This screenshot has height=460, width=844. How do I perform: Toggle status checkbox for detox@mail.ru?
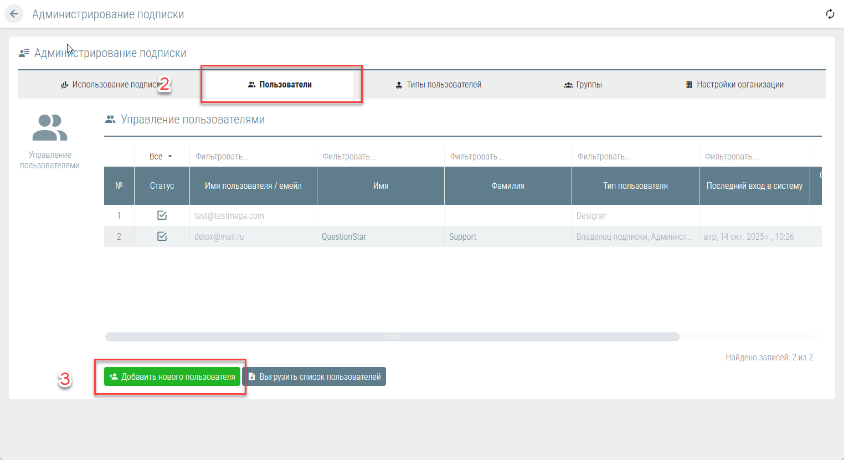pyautogui.click(x=162, y=237)
